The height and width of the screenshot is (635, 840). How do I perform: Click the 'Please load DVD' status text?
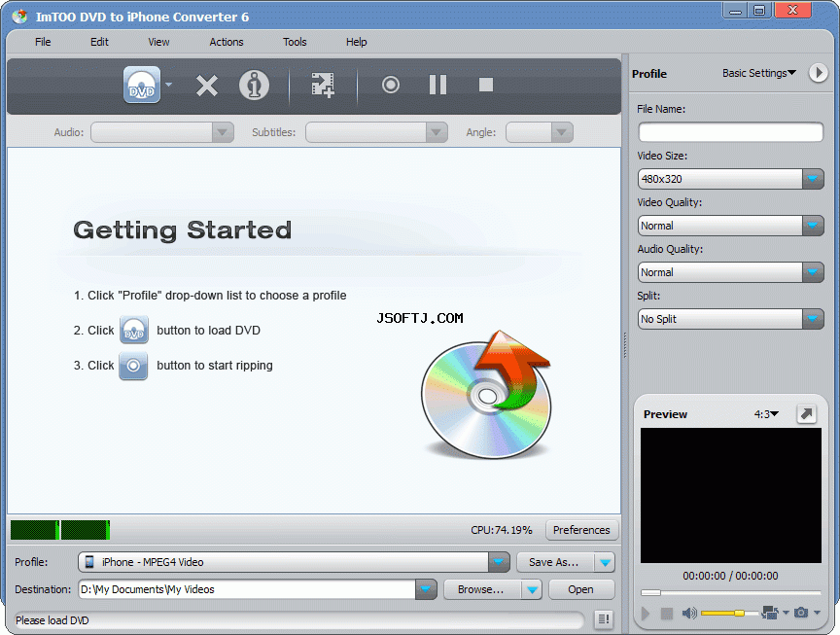coord(52,620)
